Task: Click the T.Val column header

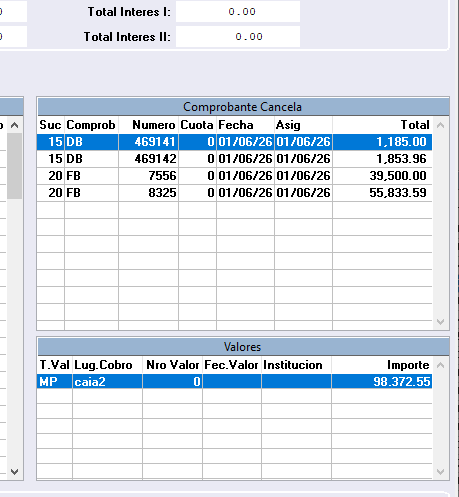Action: tap(55, 365)
